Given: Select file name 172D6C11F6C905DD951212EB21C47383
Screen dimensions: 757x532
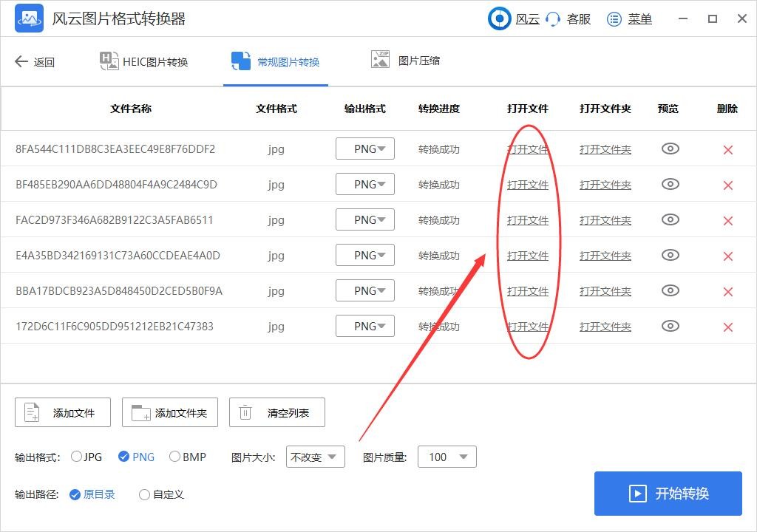Looking at the screenshot, I should 115,326.
